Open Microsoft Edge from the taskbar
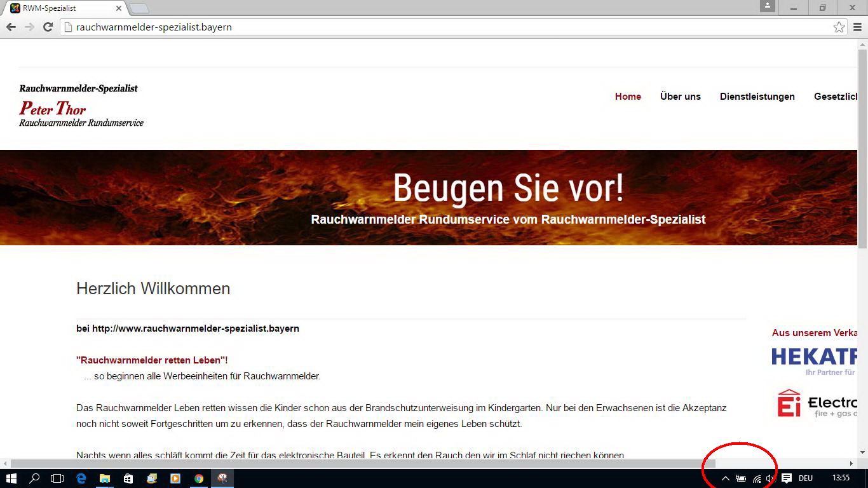Screen dimensions: 868x488 click(81, 478)
